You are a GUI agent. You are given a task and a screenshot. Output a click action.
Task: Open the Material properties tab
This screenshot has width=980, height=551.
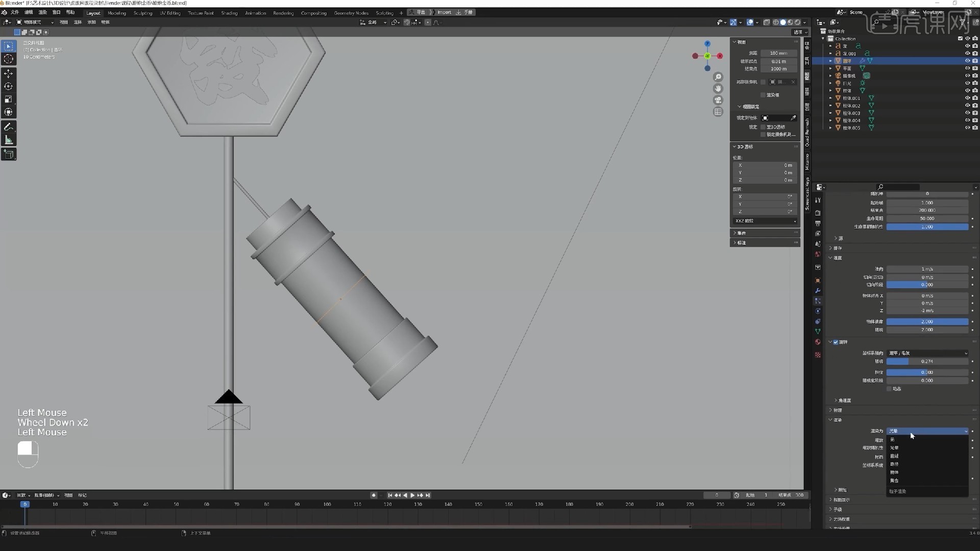tap(818, 342)
